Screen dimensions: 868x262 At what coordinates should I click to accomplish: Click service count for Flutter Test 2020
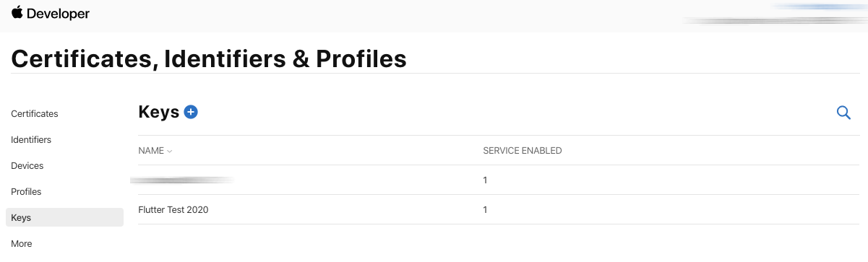point(485,209)
